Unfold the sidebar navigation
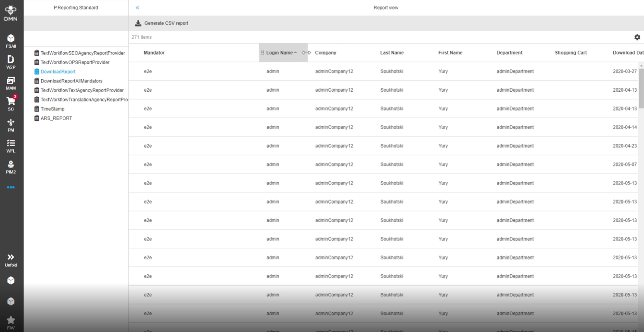This screenshot has width=644, height=332. click(x=11, y=260)
